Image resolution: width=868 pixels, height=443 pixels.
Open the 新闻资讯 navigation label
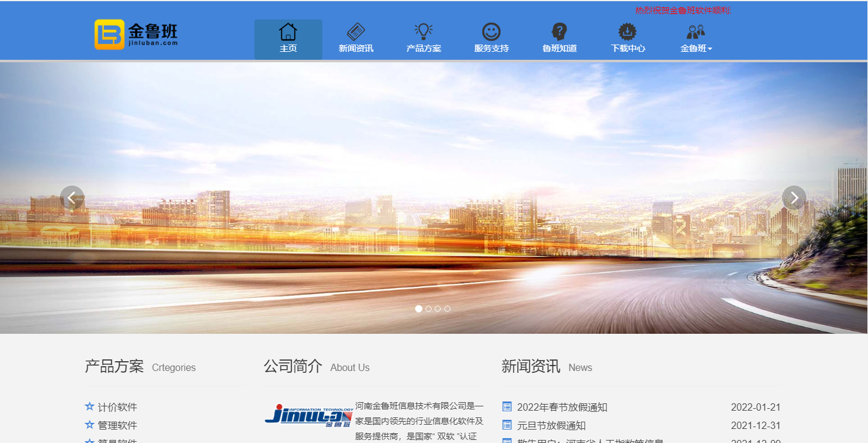point(356,49)
